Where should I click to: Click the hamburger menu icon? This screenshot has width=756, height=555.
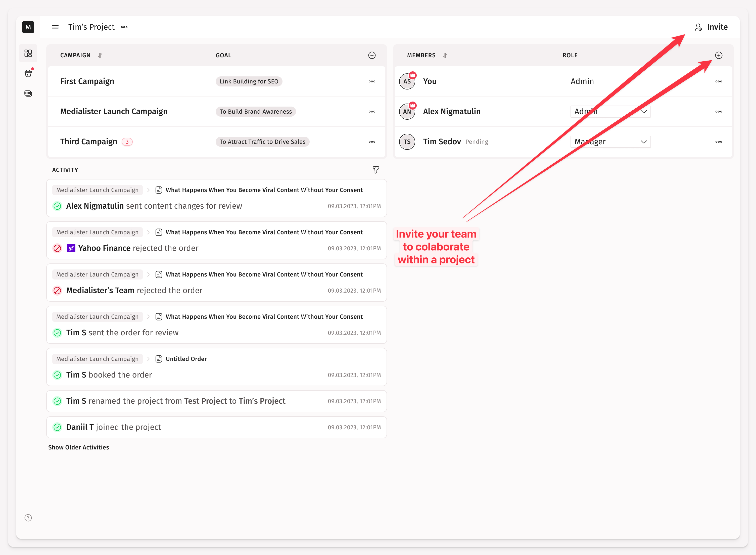tap(55, 27)
